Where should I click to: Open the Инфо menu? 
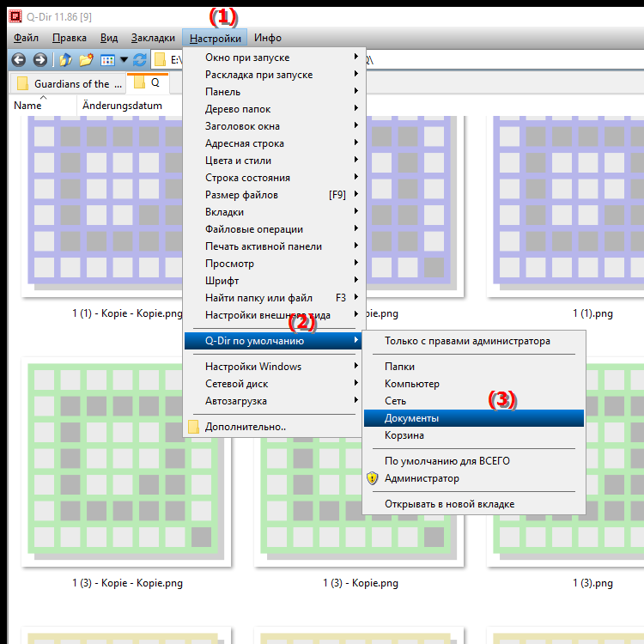click(x=268, y=38)
